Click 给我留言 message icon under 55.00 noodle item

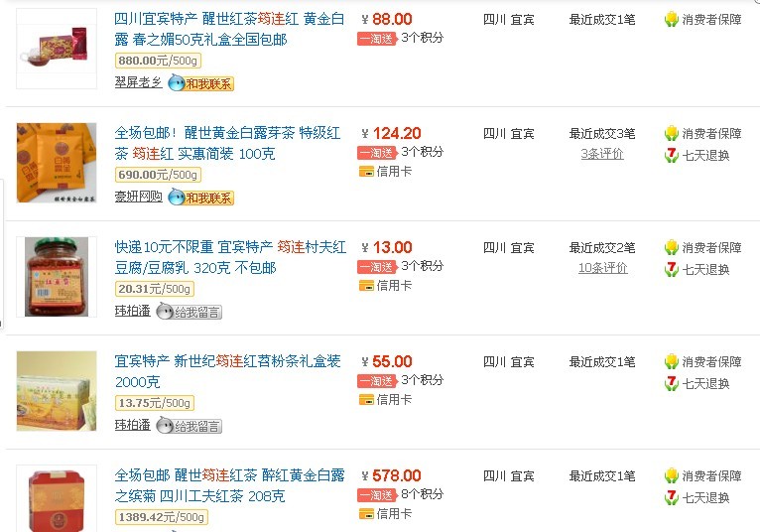point(190,426)
